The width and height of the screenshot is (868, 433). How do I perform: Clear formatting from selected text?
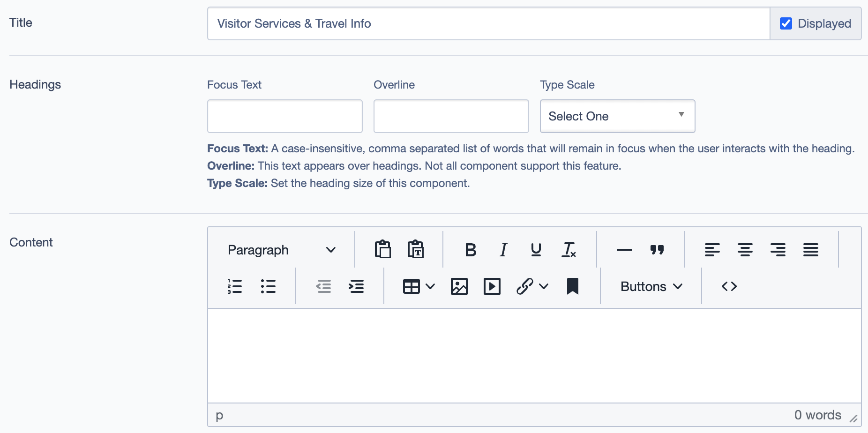point(569,250)
